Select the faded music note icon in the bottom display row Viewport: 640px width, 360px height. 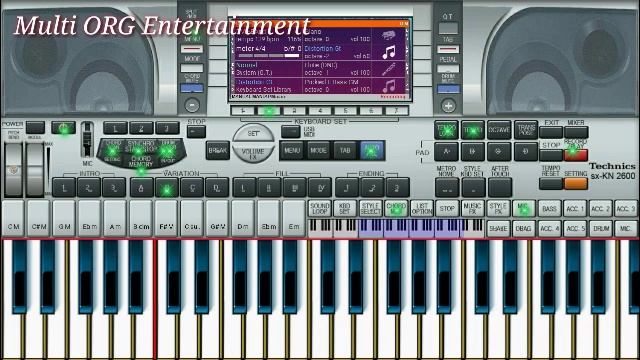[x=389, y=86]
